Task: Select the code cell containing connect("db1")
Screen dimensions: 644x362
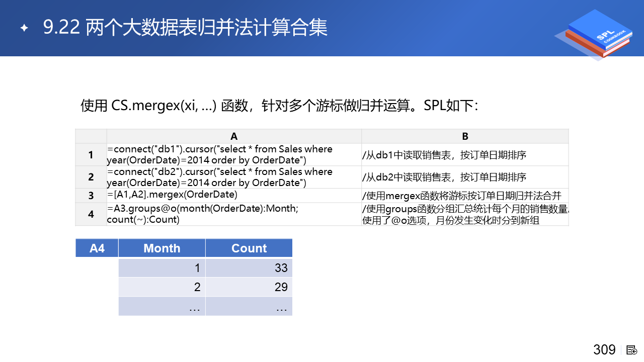Action: 234,155
